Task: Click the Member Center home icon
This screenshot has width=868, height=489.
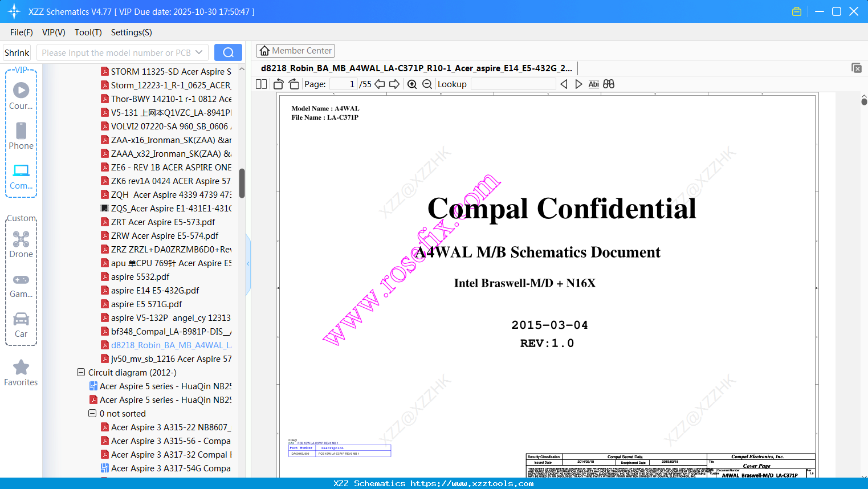Action: (x=264, y=51)
